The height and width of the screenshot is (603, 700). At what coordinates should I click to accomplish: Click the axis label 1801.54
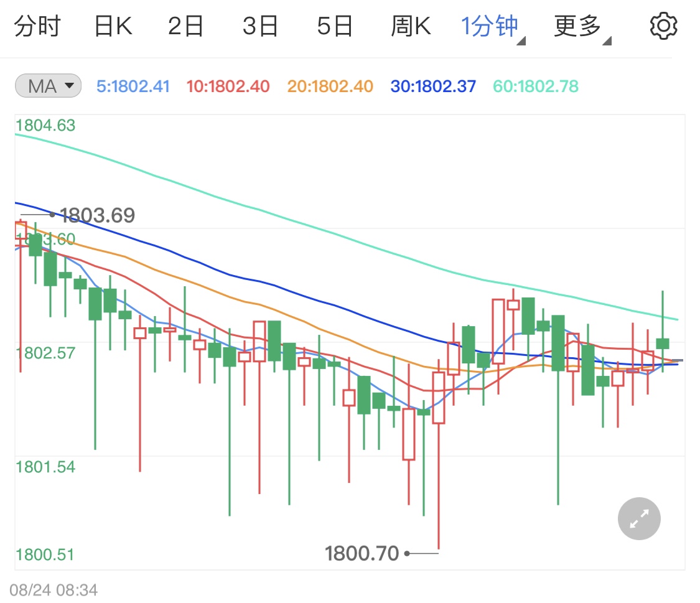click(x=45, y=467)
